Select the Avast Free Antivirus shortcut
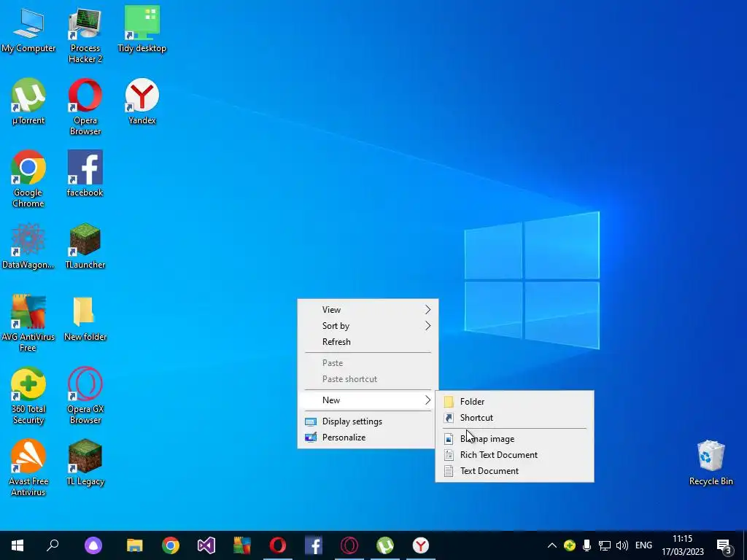This screenshot has height=560, width=747. [x=28, y=468]
